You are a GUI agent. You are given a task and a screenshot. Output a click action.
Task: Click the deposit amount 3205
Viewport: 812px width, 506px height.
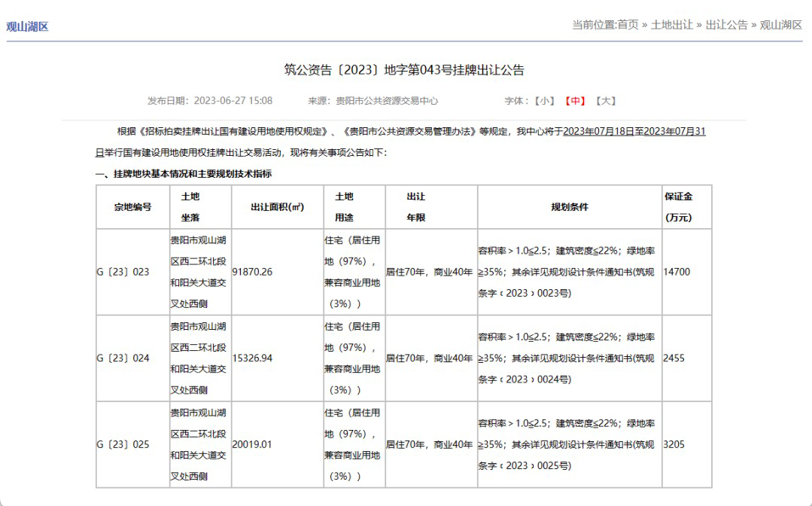[x=674, y=444]
